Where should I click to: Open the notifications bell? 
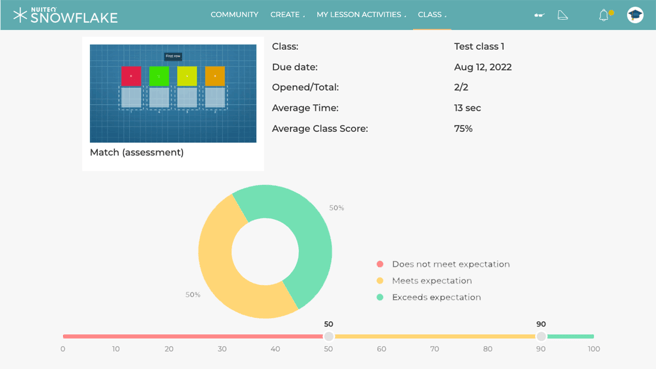click(x=603, y=15)
